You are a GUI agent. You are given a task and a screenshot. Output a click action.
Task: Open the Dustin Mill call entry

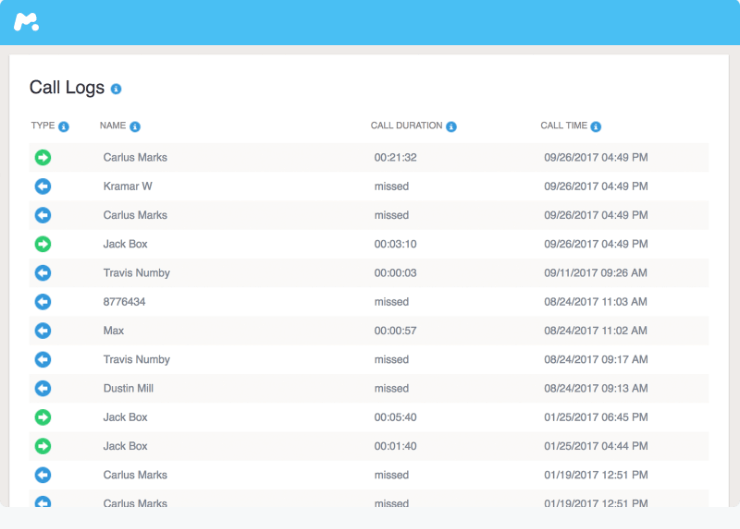click(x=128, y=389)
